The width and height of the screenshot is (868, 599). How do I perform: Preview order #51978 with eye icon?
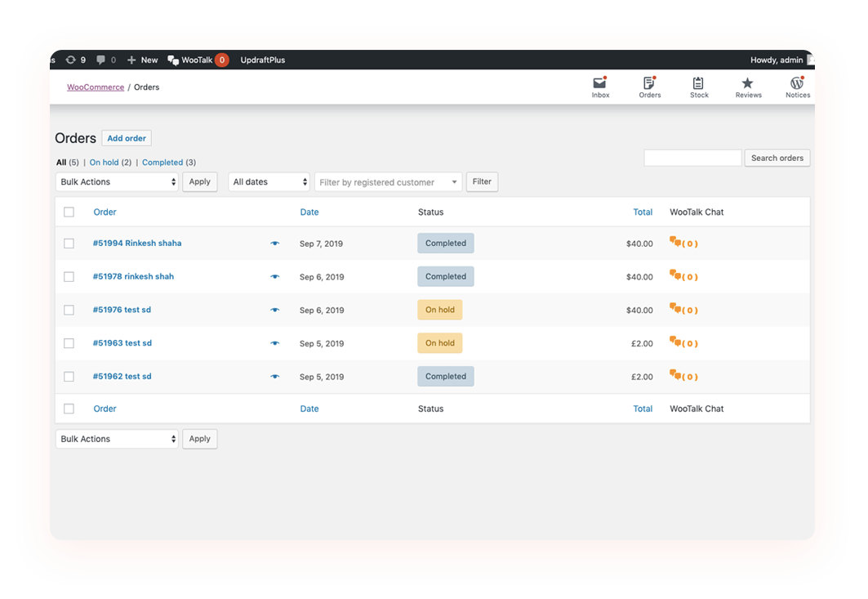point(274,276)
